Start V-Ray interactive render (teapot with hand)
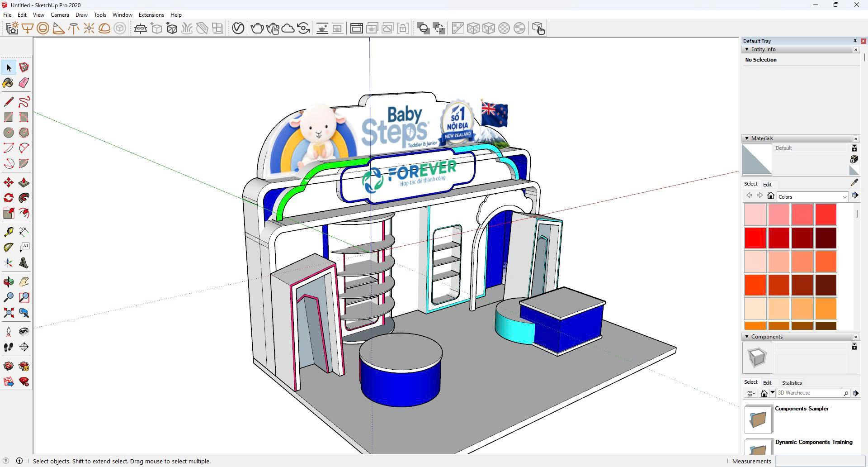 (273, 29)
